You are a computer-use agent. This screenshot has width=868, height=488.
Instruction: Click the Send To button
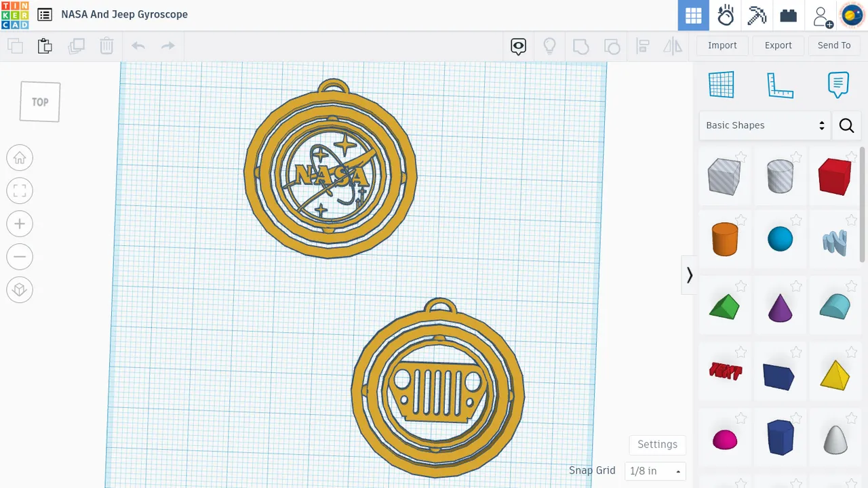[x=834, y=45]
